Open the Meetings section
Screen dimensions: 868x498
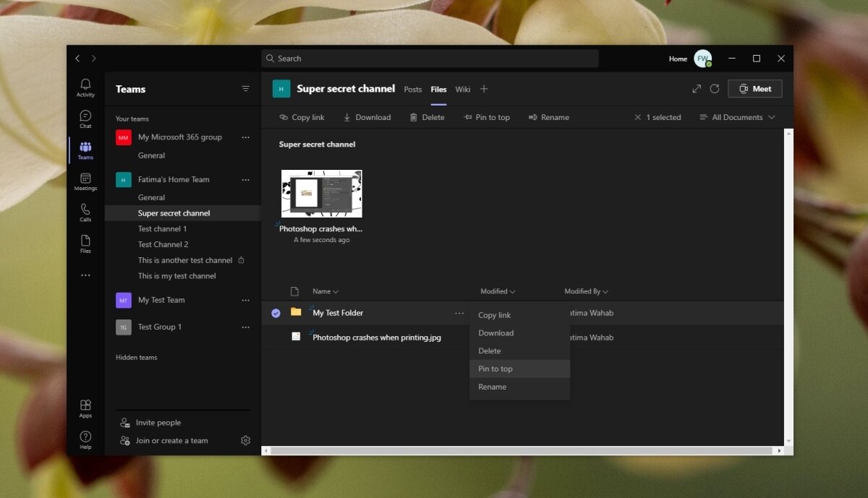click(85, 182)
